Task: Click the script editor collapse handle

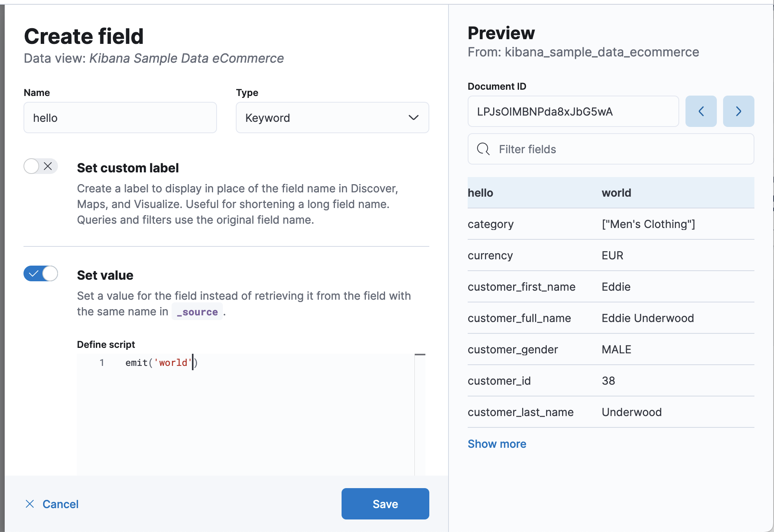Action: [x=420, y=354]
